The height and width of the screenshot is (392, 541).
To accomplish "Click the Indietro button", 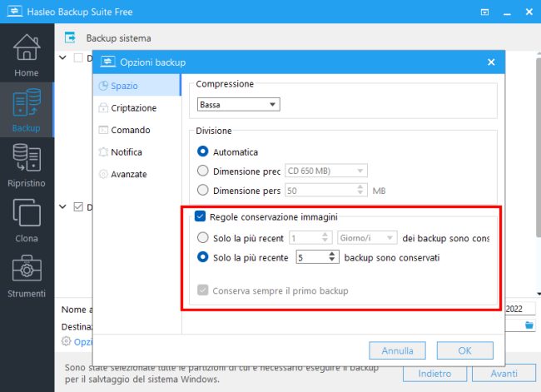I will click(434, 374).
